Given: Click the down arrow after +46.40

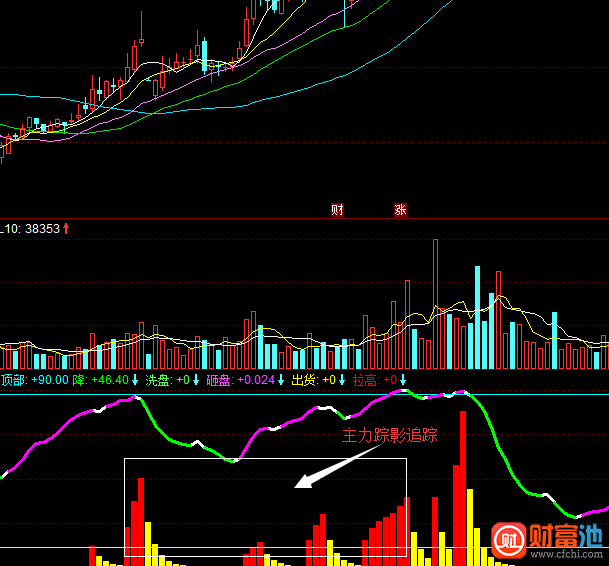Looking at the screenshot, I should 135,380.
